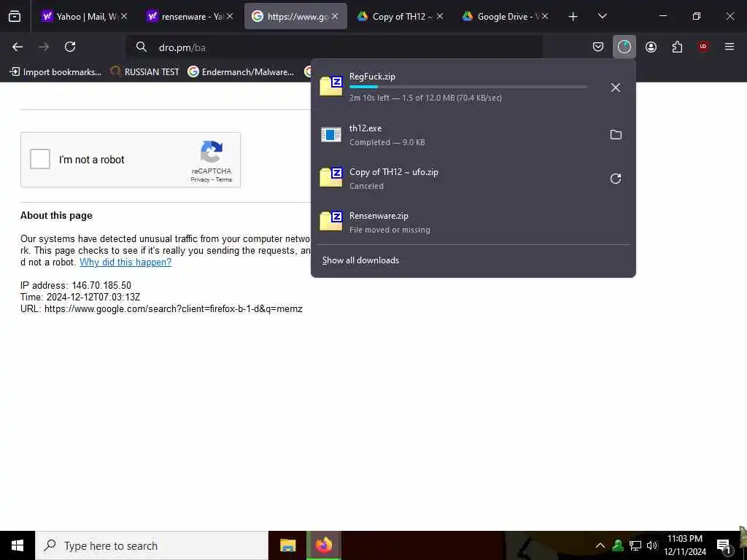Open the RUSSIAN TEST bookmark
Viewport: 747px width, 560px height.
[145, 72]
